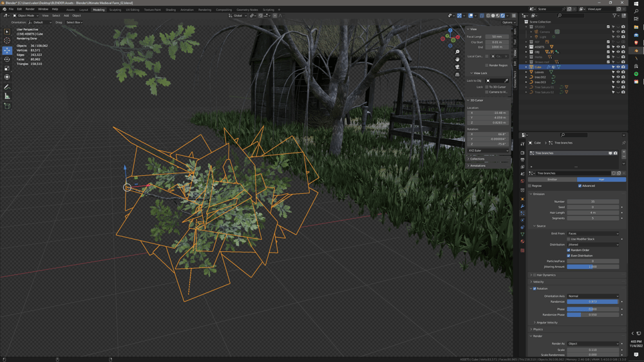Open the Physics properties tab icon

[x=522, y=220]
